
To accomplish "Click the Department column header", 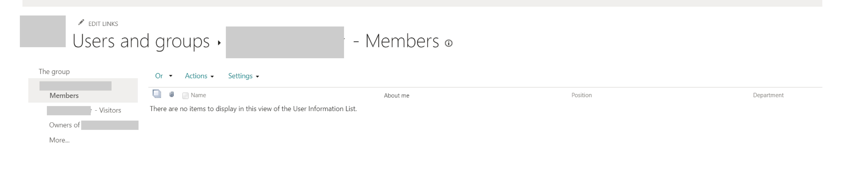I will point(768,95).
